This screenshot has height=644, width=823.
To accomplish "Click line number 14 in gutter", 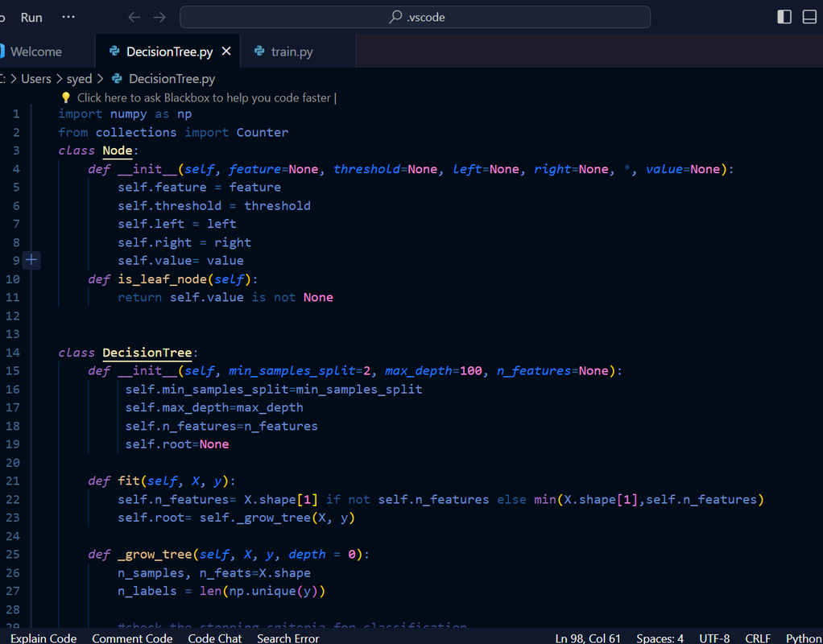I will pyautogui.click(x=13, y=352).
